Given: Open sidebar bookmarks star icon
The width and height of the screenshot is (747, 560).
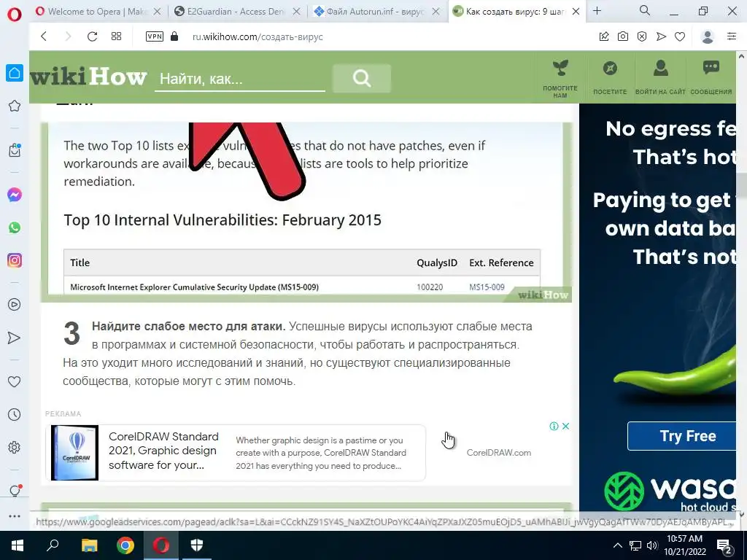Looking at the screenshot, I should click(x=15, y=106).
